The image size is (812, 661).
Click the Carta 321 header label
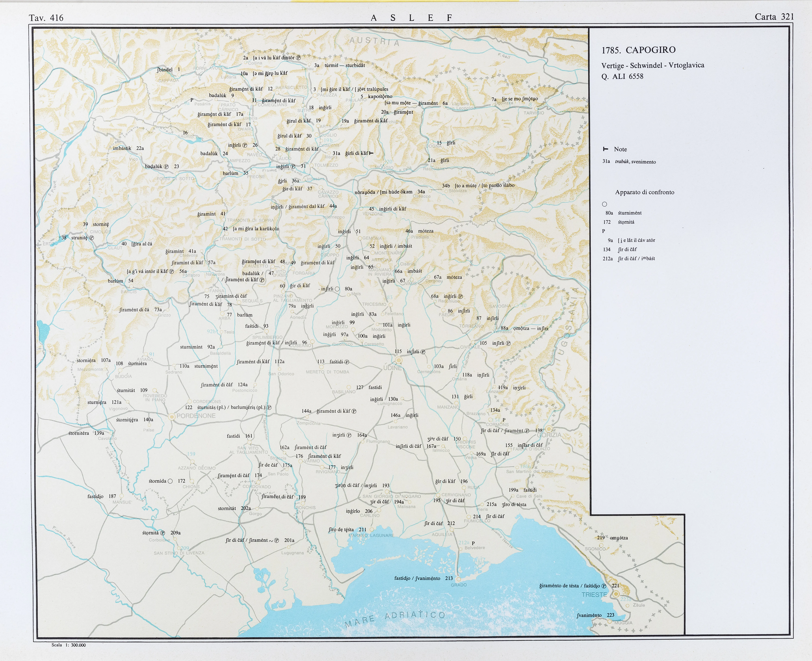pyautogui.click(x=774, y=17)
